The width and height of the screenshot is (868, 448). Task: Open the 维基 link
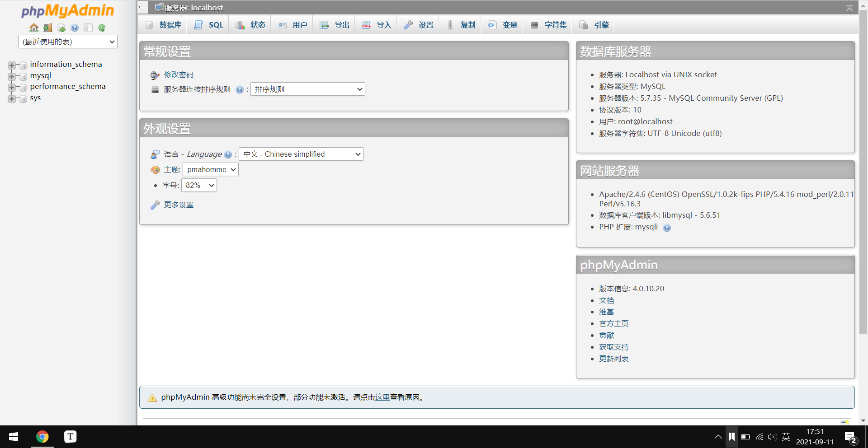click(607, 312)
